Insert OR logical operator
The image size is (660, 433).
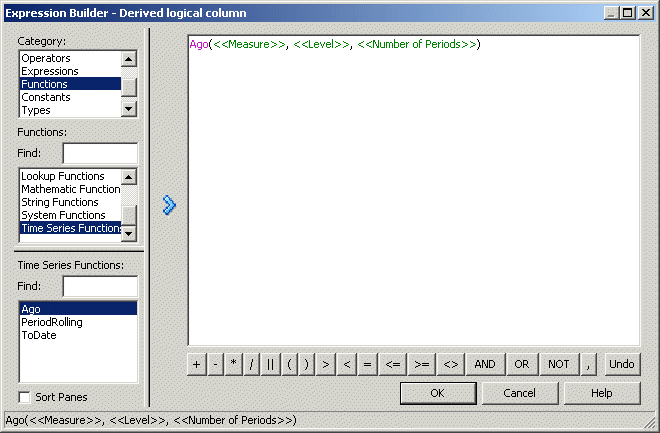tap(522, 364)
